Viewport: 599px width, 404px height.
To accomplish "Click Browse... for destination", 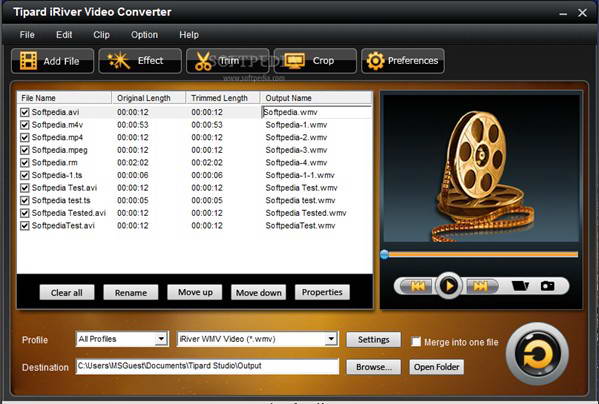I will click(374, 367).
